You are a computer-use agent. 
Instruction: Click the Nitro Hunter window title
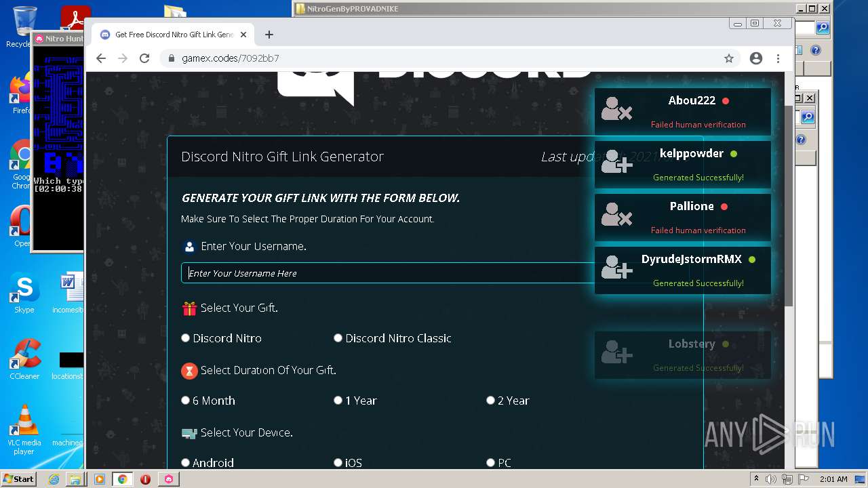click(x=64, y=39)
